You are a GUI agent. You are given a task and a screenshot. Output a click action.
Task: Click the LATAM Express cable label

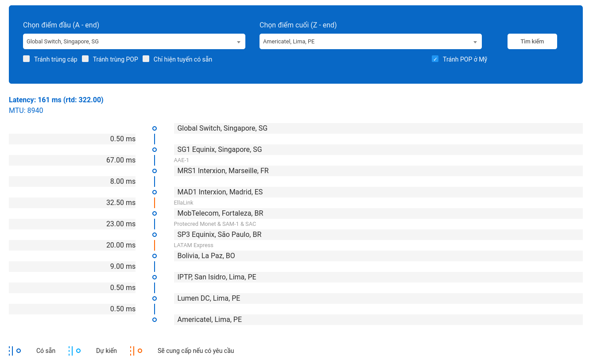(x=194, y=245)
